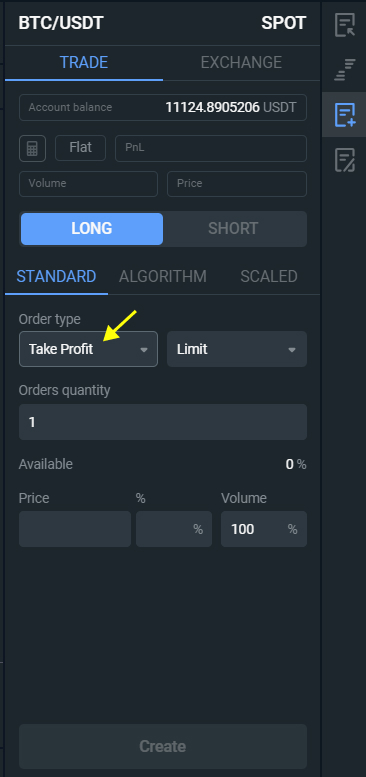
Task: Click the Flat button
Action: click(80, 148)
